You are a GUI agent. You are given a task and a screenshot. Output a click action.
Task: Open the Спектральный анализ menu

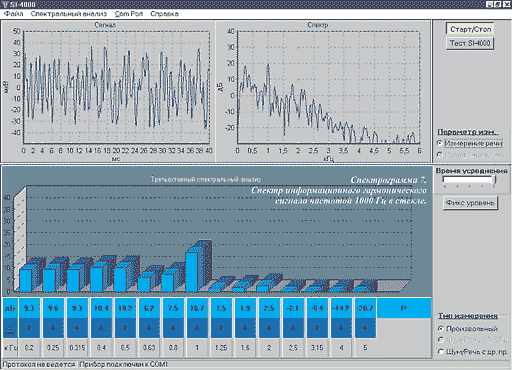click(x=69, y=14)
